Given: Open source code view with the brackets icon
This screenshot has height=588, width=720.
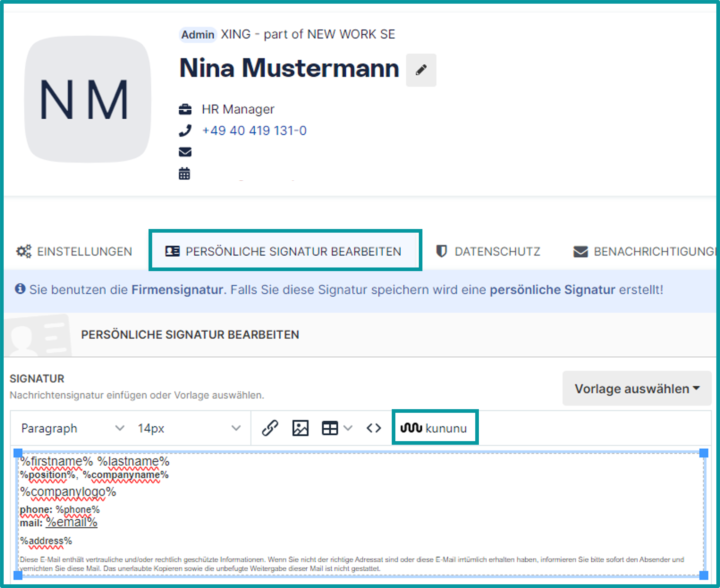Looking at the screenshot, I should coord(374,428).
